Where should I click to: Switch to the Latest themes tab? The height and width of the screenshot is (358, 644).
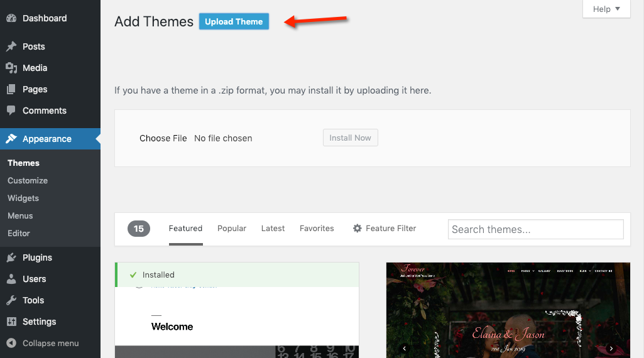[273, 229]
